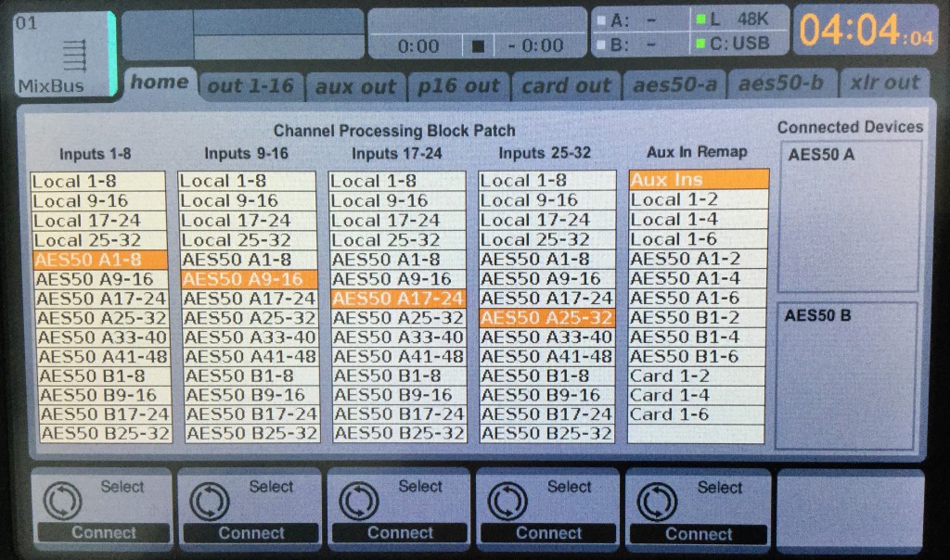Screen dimensions: 950x560
Task: Click Connect button for Inputs 17-24
Action: pos(400,533)
